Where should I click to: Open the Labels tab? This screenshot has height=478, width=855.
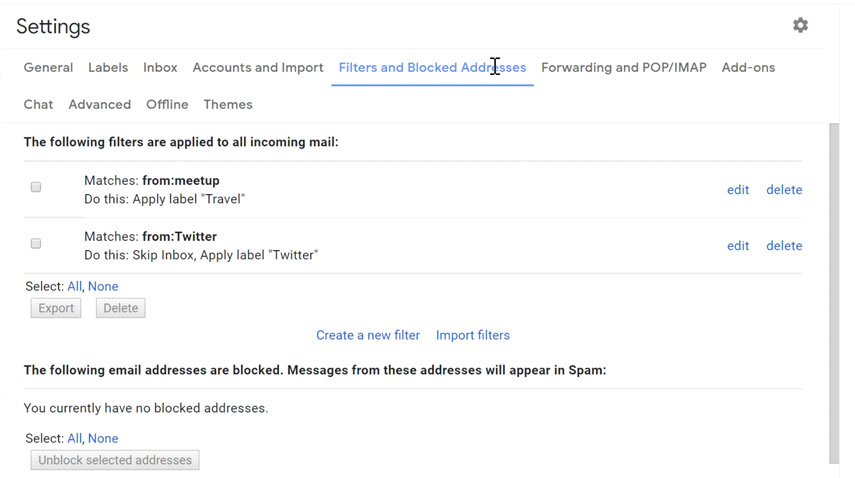pyautogui.click(x=108, y=68)
